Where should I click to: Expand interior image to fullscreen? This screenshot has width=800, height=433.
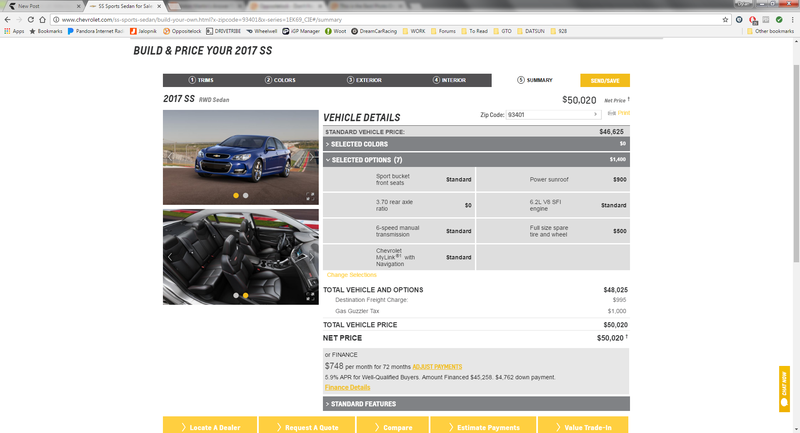pos(310,296)
